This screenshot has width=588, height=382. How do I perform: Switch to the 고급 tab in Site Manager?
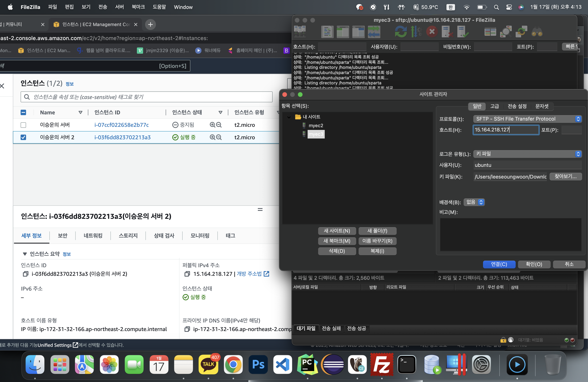[494, 106]
